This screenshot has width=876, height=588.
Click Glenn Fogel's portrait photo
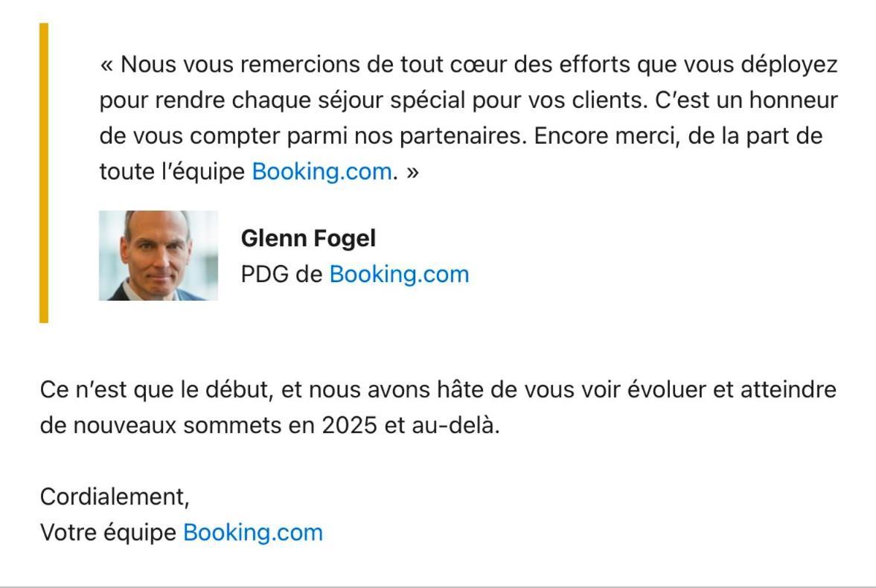[158, 255]
